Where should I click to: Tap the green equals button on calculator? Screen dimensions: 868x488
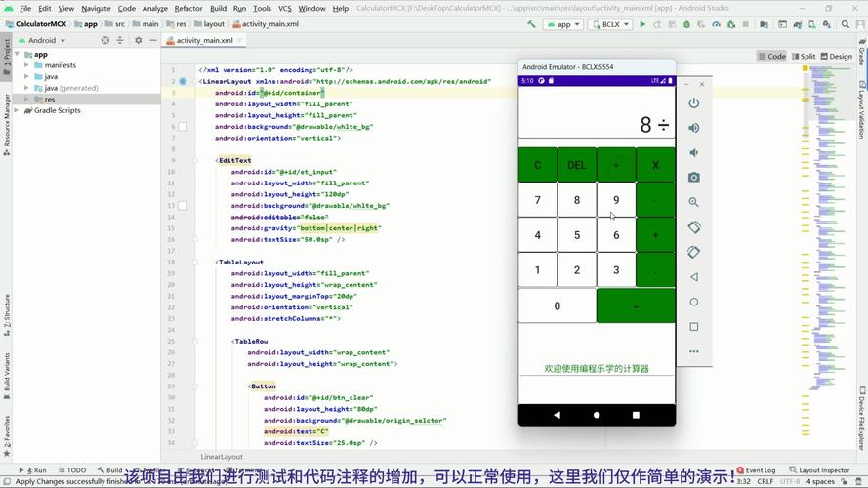click(636, 305)
